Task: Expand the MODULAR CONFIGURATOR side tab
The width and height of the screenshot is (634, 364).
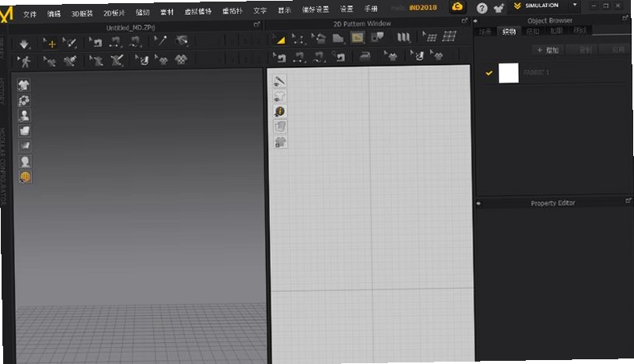Action: [2, 165]
